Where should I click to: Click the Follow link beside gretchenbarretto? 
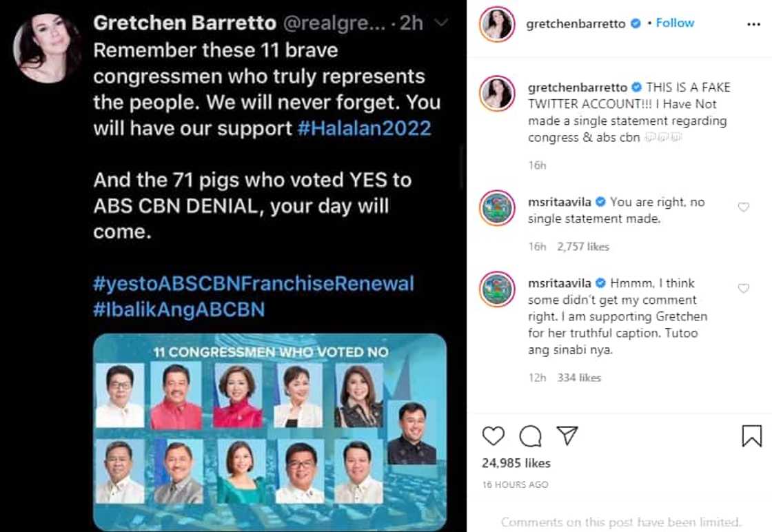[x=675, y=23]
